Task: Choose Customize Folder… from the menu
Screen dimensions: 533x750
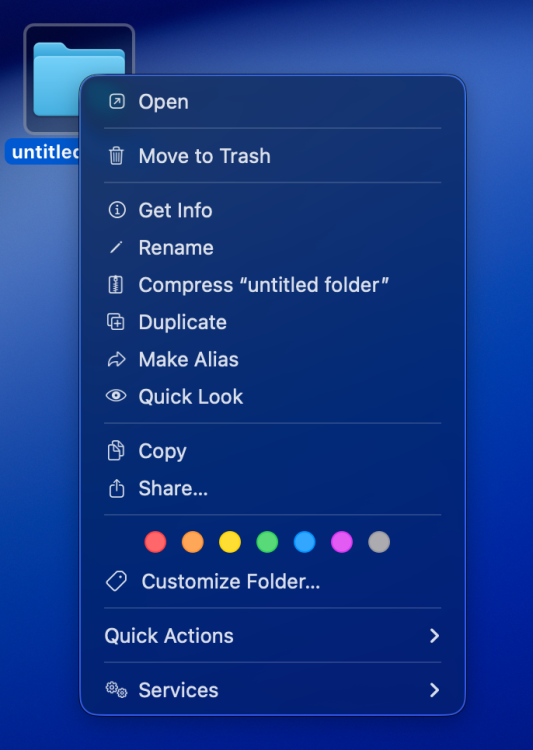Action: 273,582
